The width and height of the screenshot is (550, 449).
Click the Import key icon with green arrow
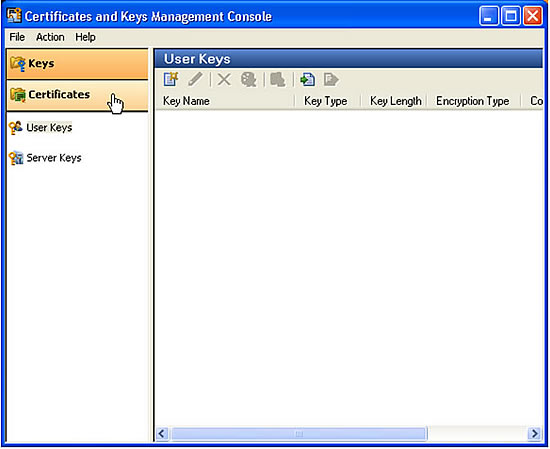coord(308,80)
